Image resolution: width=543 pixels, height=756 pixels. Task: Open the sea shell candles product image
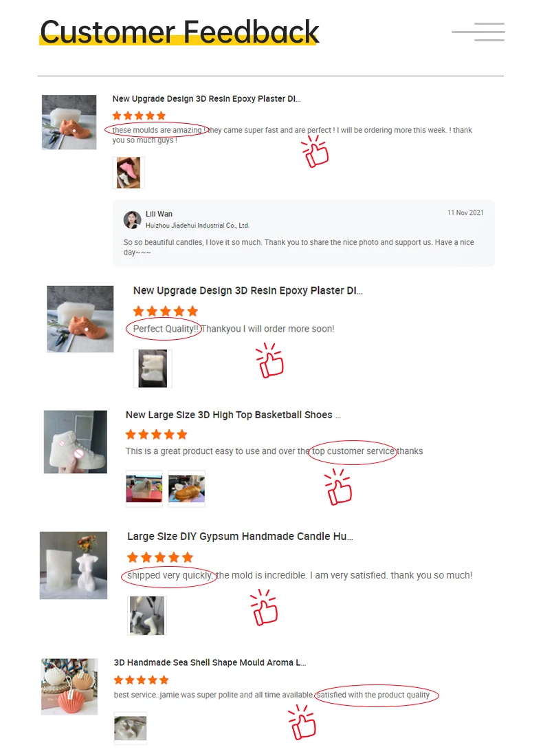pyautogui.click(x=69, y=687)
